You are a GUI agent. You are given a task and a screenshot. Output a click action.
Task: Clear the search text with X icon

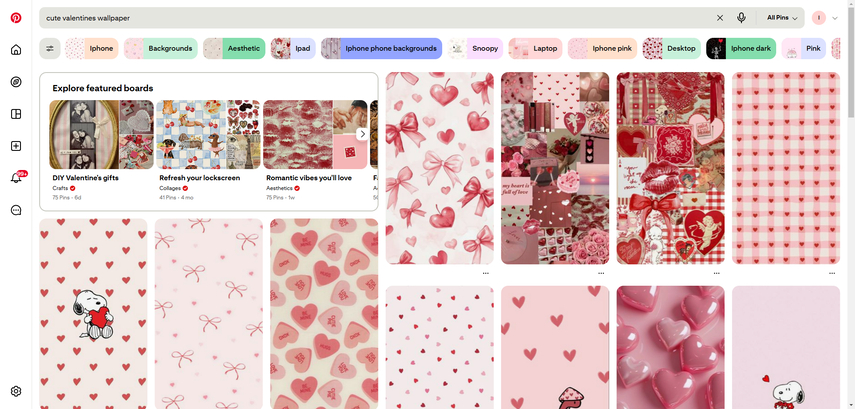(720, 18)
